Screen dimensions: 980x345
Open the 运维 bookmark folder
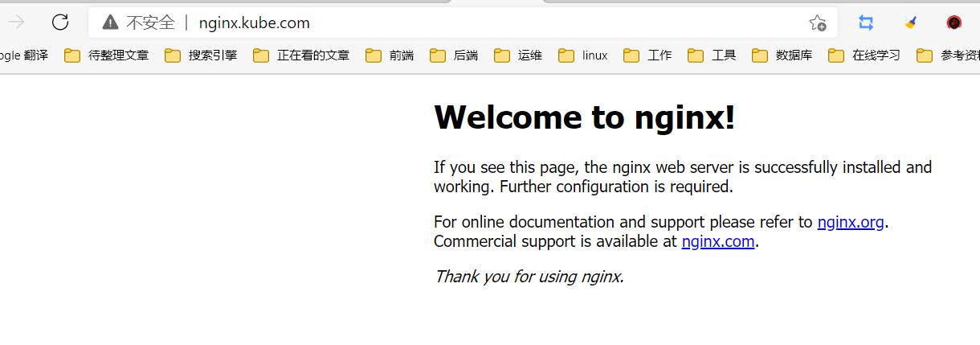point(518,55)
